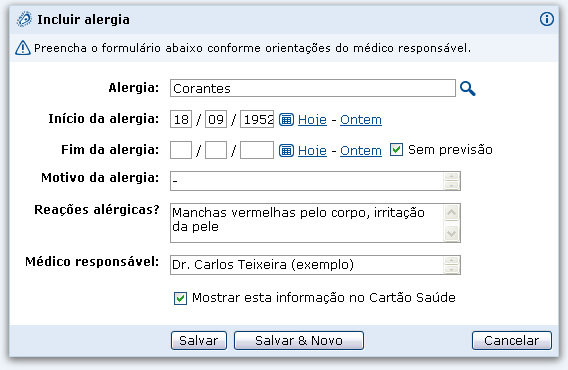Click the Salvar & Novo button
The width and height of the screenshot is (568, 370).
[x=299, y=341]
